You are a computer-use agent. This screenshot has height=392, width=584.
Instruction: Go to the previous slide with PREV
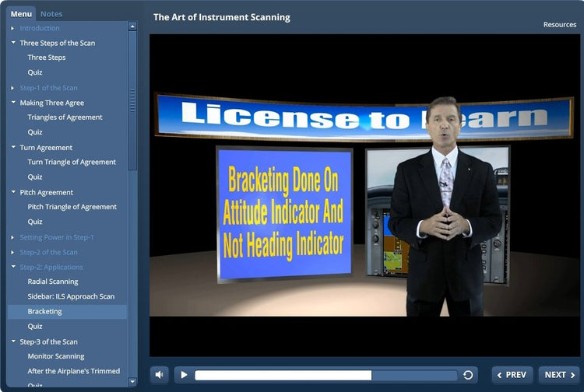pos(512,375)
